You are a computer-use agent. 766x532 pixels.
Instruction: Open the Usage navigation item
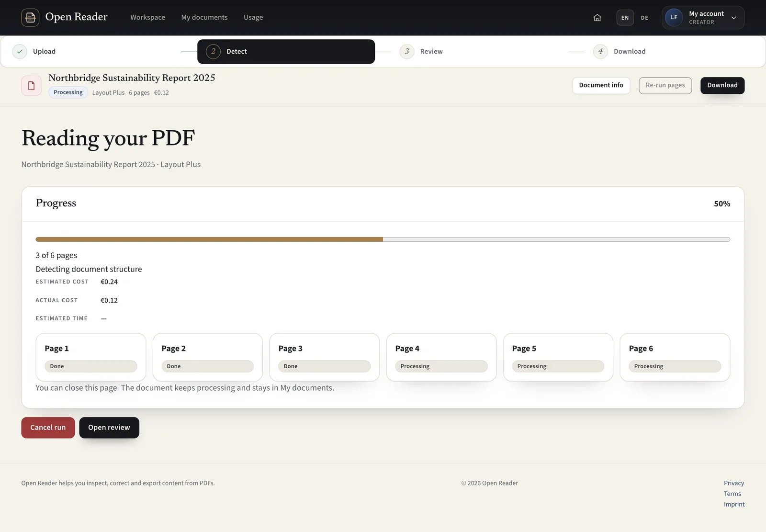(x=253, y=18)
